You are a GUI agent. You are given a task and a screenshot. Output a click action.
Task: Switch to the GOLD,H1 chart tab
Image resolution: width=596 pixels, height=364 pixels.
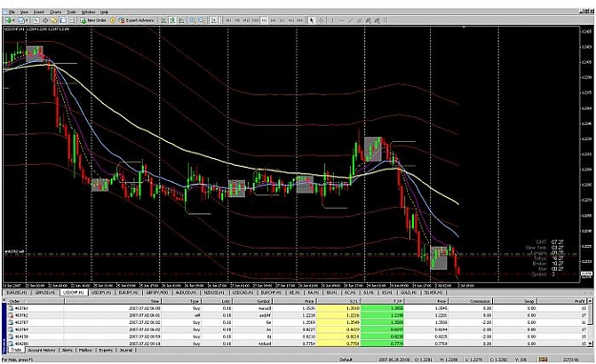[x=408, y=293]
